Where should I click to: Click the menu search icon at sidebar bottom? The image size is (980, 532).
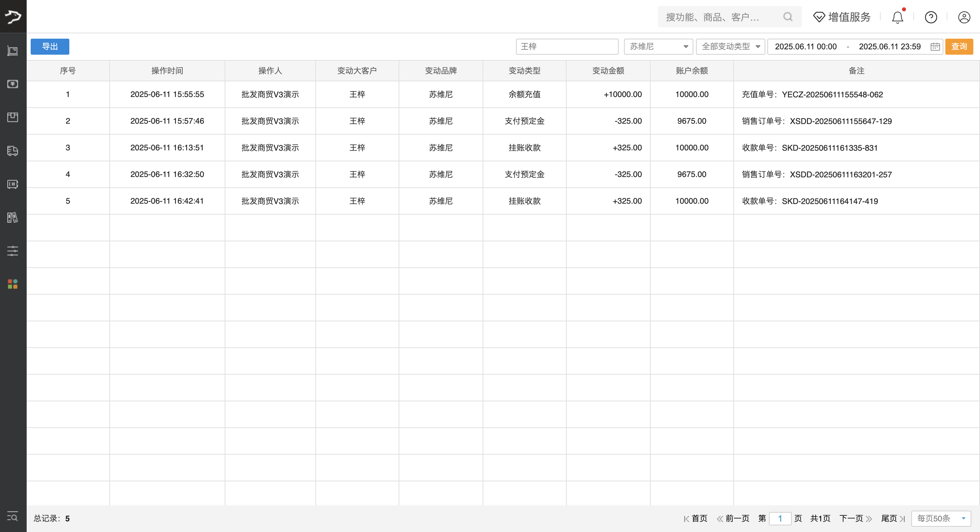coord(13,516)
